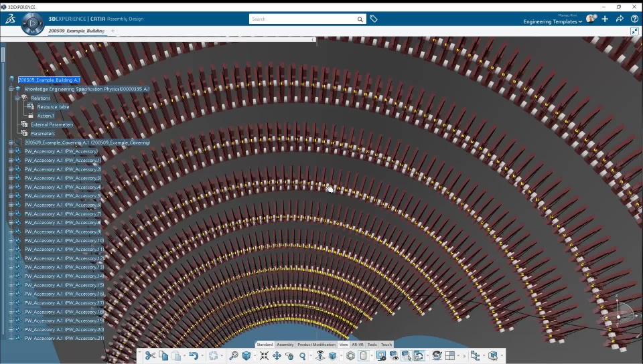Click the tag icon beside search
Image resolution: width=643 pixels, height=364 pixels.
click(x=374, y=19)
